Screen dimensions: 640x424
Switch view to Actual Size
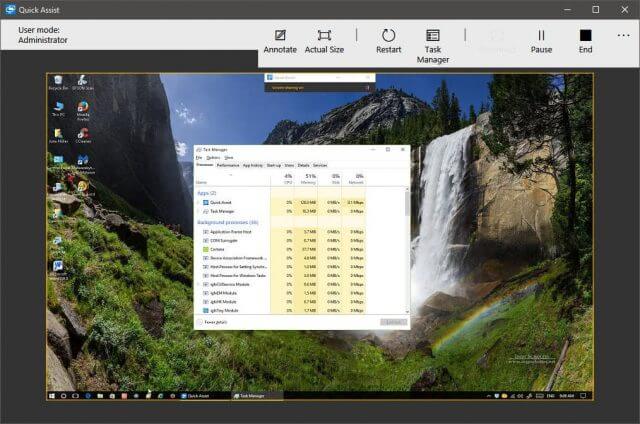coord(324,42)
